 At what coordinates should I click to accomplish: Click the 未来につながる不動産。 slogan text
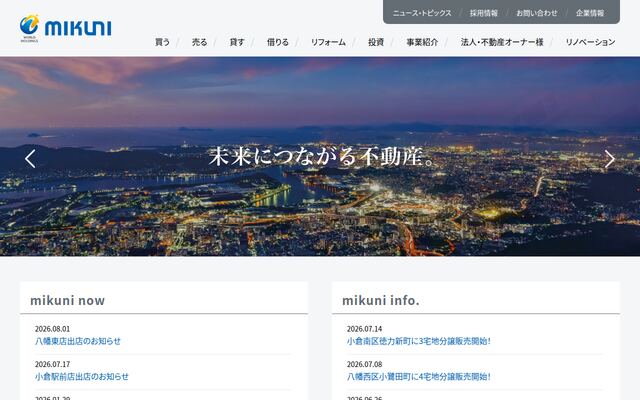(322, 157)
